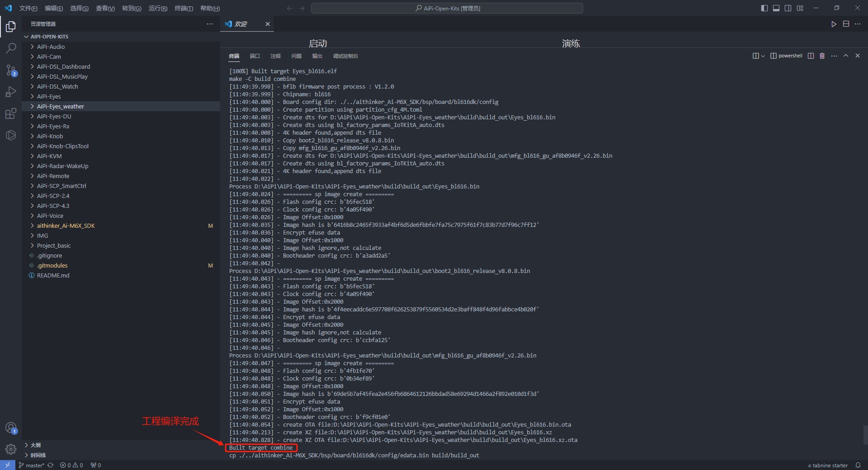
Task: Switch to the 输出 panel tab
Action: pyautogui.click(x=317, y=56)
